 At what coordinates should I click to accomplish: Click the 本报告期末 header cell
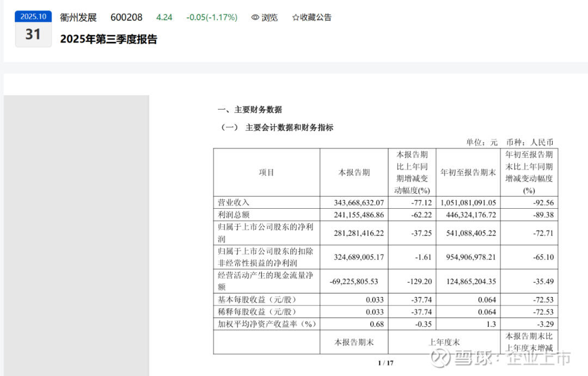pos(354,342)
